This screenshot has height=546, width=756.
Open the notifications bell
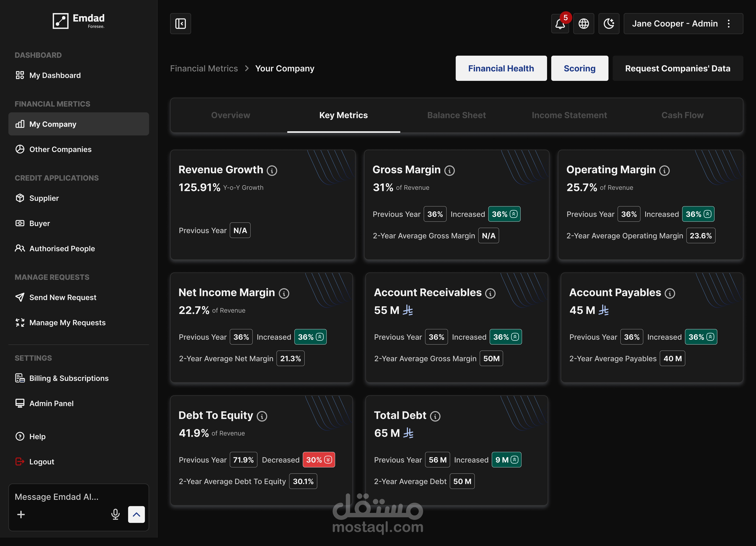point(560,24)
